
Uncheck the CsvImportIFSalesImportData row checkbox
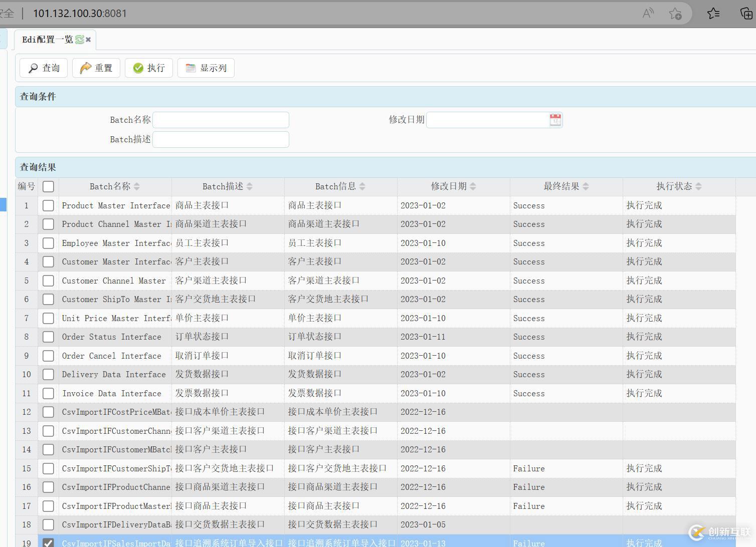[48, 542]
